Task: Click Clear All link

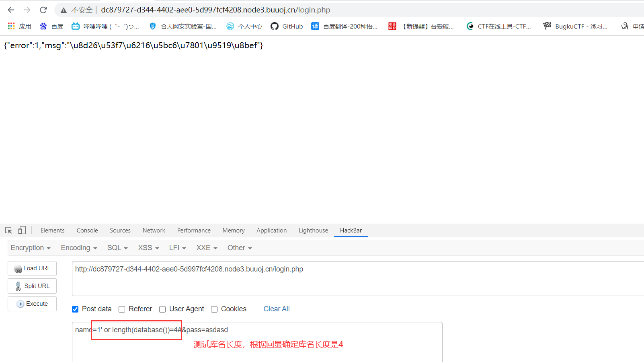Action: [x=277, y=309]
